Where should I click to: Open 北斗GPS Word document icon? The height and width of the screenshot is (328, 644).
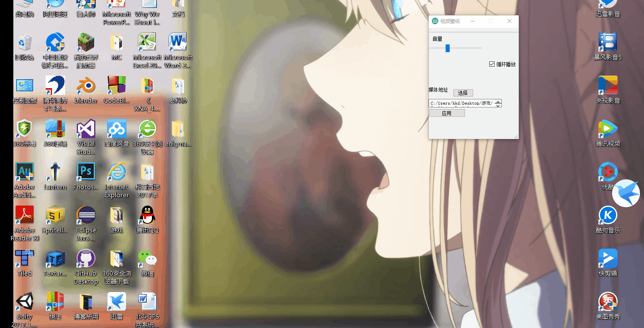[147, 301]
